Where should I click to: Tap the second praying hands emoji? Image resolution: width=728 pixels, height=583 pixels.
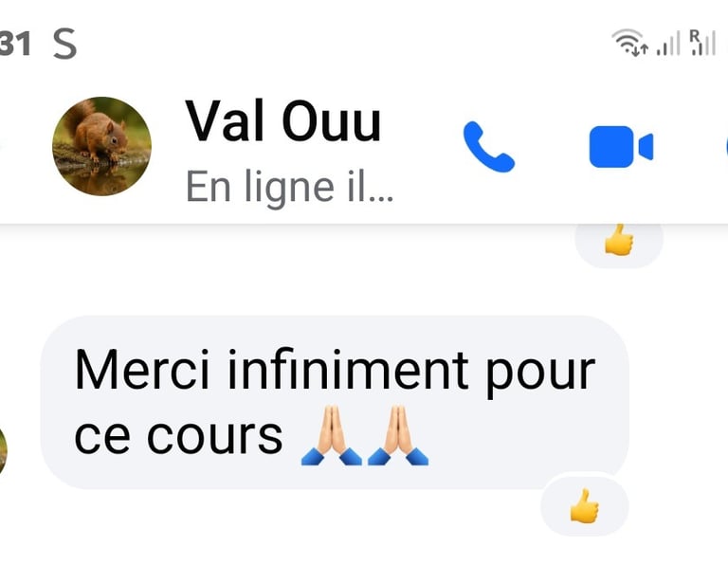(x=398, y=435)
